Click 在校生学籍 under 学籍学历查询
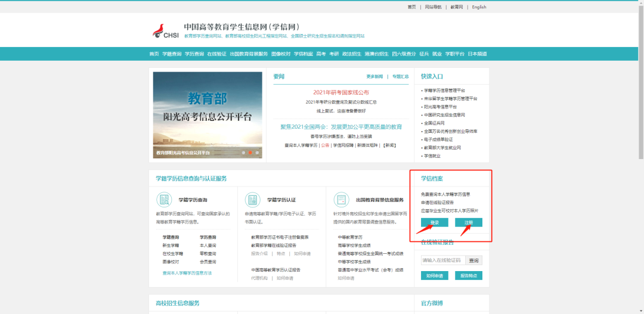The image size is (644, 314). click(173, 254)
